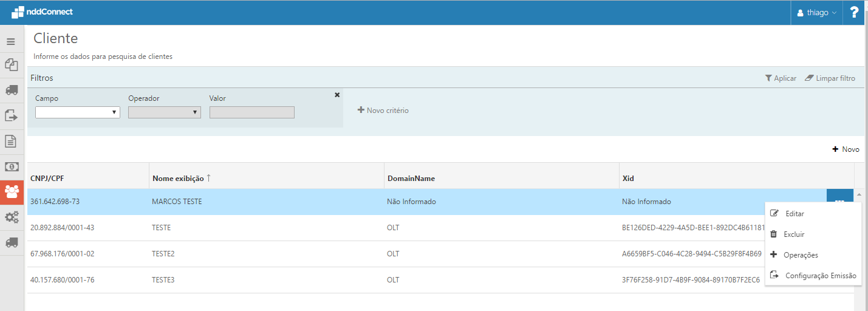Click the nddConnect logo

pos(43,12)
